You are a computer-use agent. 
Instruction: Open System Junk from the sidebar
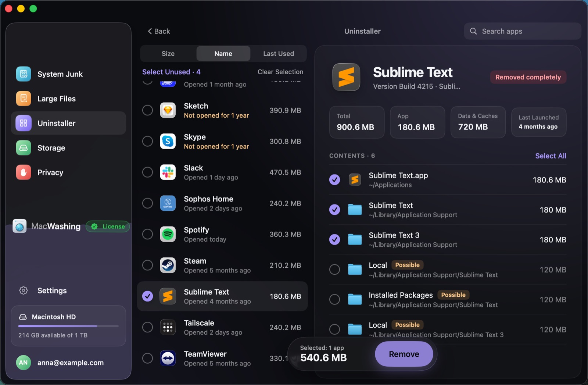[68, 74]
